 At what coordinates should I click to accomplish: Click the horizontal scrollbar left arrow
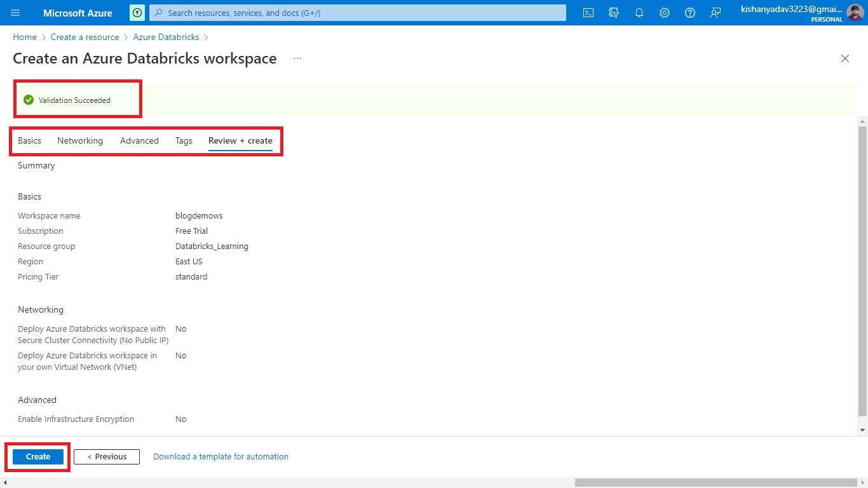pos(4,482)
